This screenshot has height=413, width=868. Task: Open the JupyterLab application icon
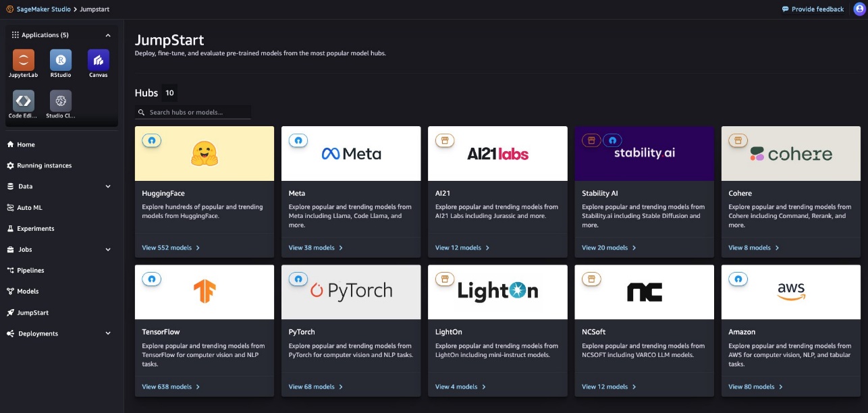click(23, 60)
